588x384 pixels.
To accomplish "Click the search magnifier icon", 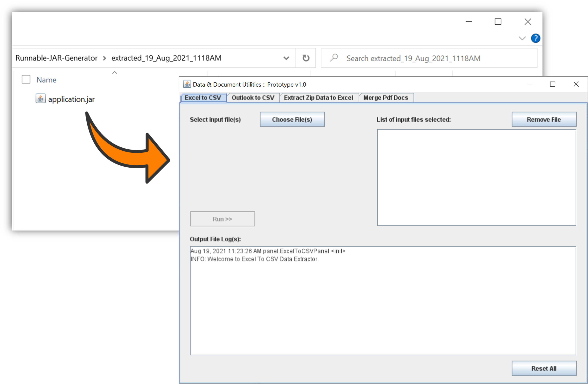I will point(334,58).
